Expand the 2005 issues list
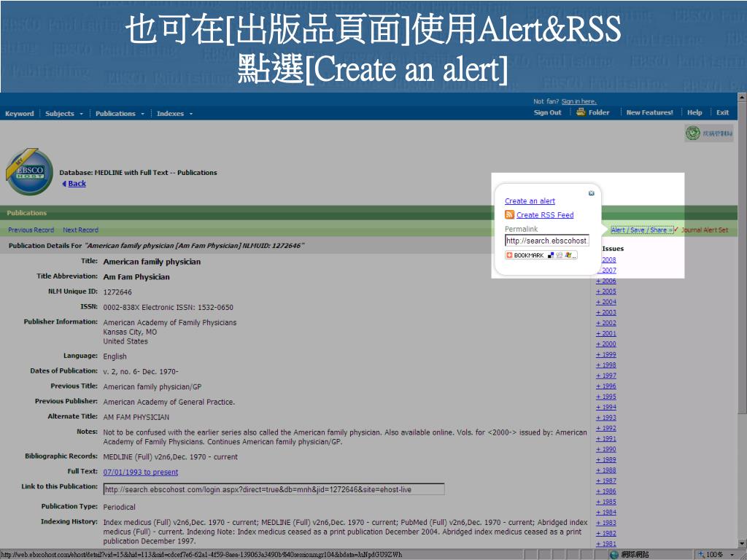This screenshot has width=747, height=560. coord(606,292)
